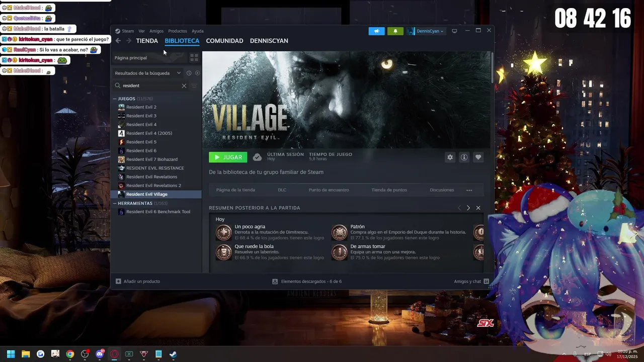Screen dimensions: 644x362
Task: Open the 'Un poco agria' achievement icon
Action: [224, 232]
